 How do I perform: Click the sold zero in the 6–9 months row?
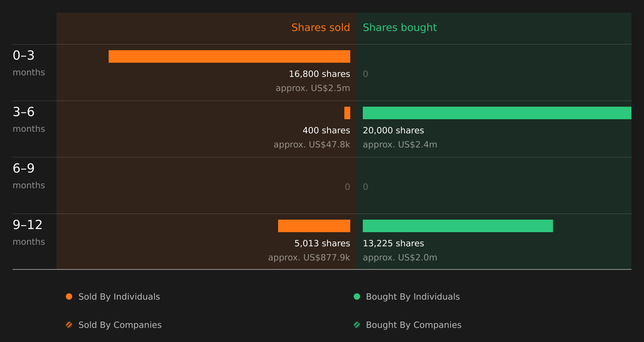[x=347, y=187]
